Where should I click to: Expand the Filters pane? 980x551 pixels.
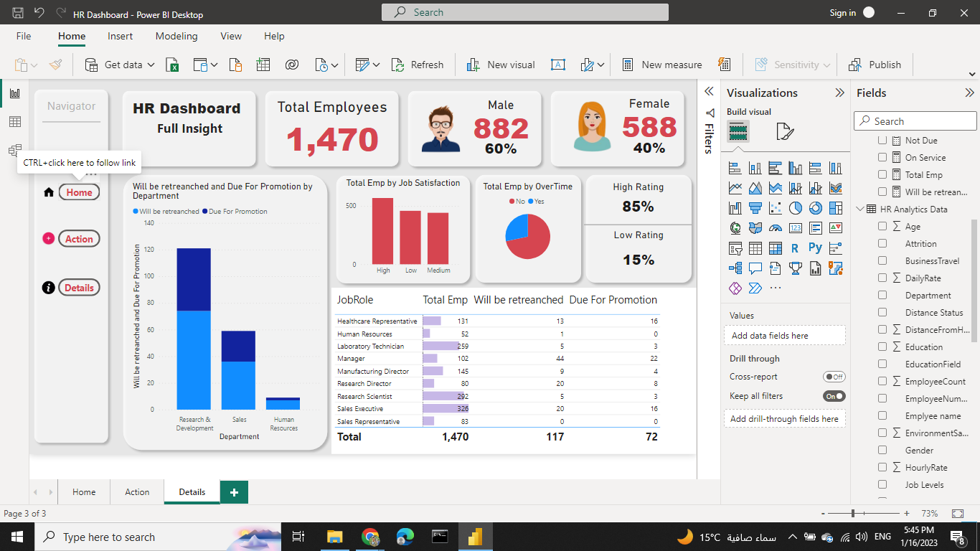[x=709, y=92]
